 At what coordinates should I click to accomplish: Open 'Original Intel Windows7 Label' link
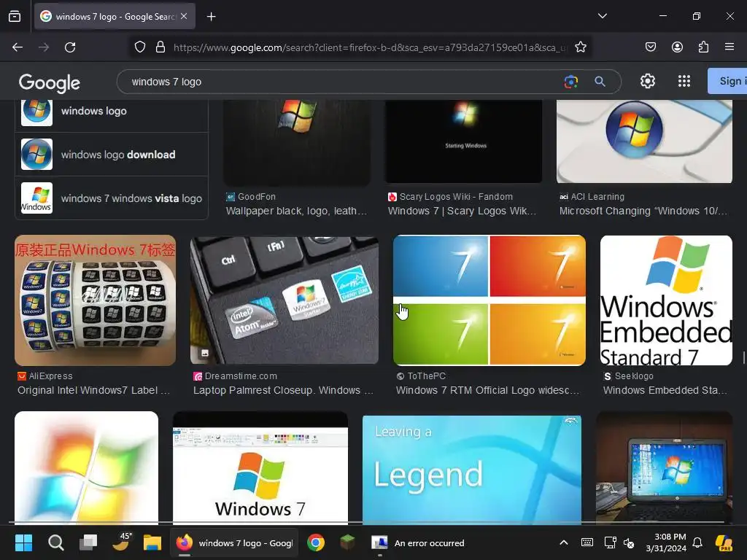(x=93, y=391)
